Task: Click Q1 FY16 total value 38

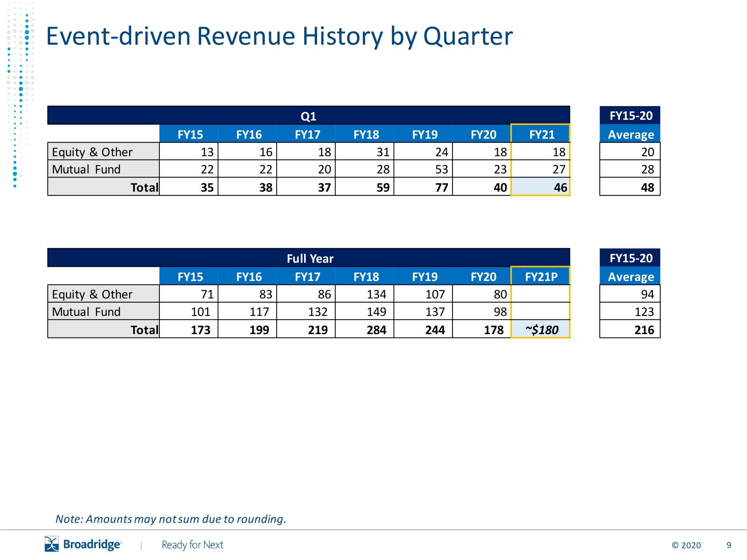Action: pos(247,187)
